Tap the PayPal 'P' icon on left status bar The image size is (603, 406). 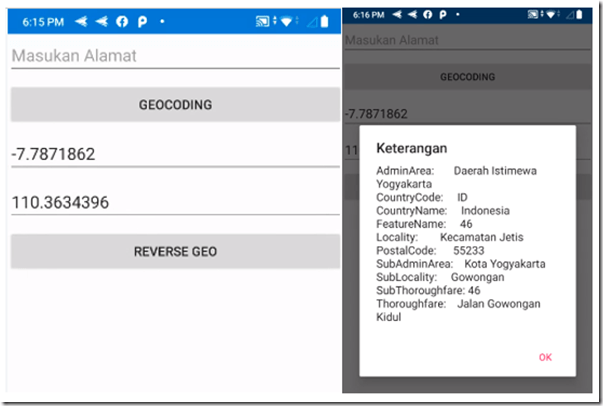coord(142,21)
